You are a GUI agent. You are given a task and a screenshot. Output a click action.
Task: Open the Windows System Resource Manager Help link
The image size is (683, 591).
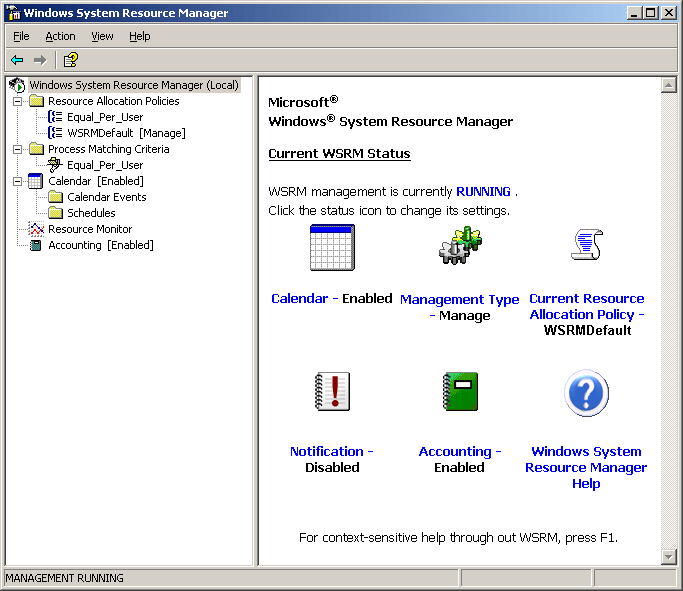(x=586, y=467)
